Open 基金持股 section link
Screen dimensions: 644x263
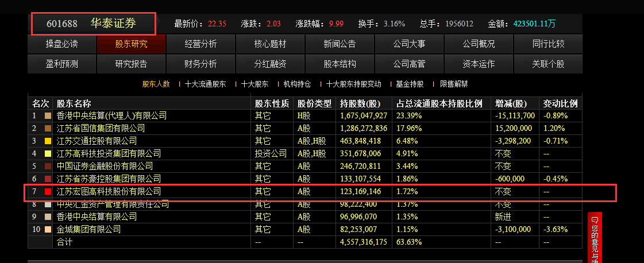coord(410,84)
